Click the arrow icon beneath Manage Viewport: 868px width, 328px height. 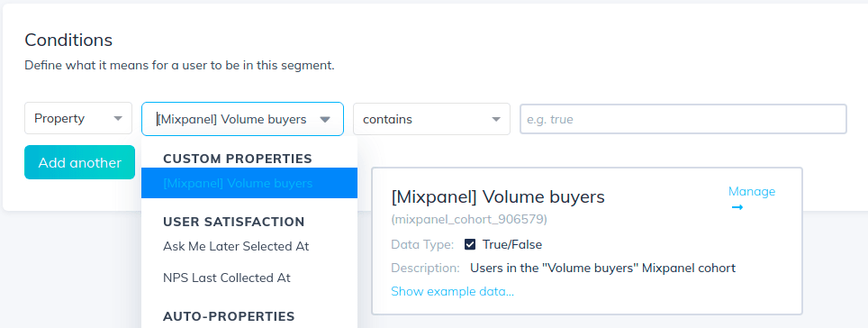[x=737, y=207]
